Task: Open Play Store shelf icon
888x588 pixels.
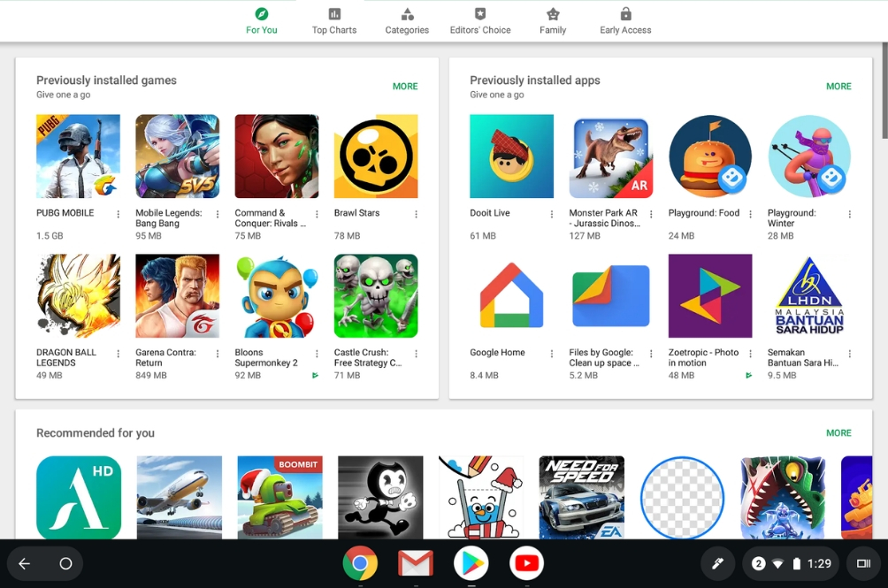Action: (x=471, y=563)
